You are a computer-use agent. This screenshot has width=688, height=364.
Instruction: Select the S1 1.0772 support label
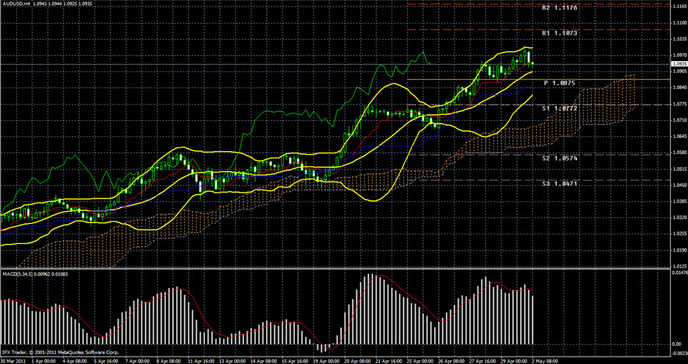click(559, 108)
